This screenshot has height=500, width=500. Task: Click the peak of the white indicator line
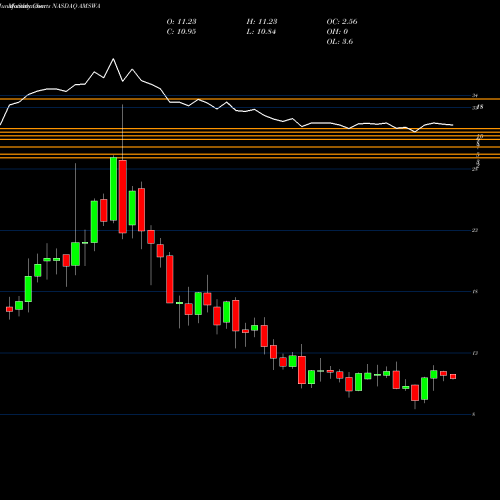(x=113, y=59)
